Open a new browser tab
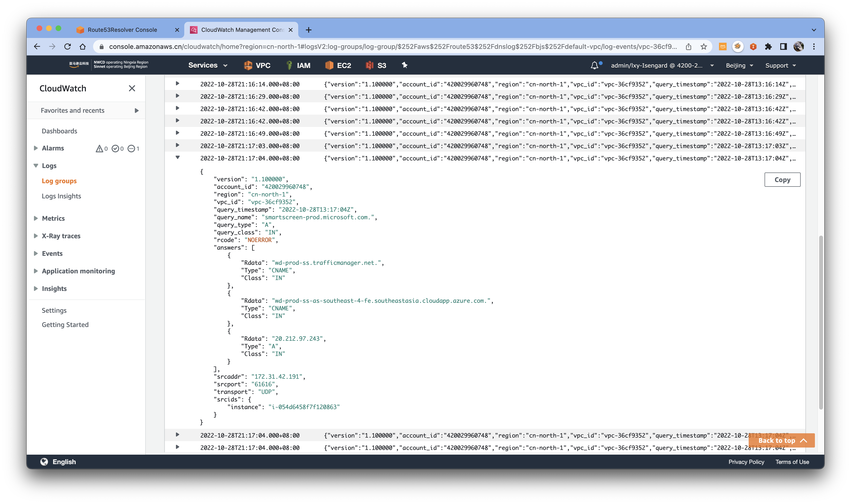The height and width of the screenshot is (504, 851). [x=308, y=30]
